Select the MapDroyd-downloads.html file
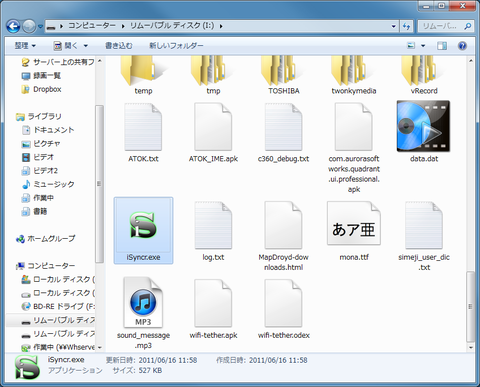This screenshot has width=480, height=387. (284, 236)
